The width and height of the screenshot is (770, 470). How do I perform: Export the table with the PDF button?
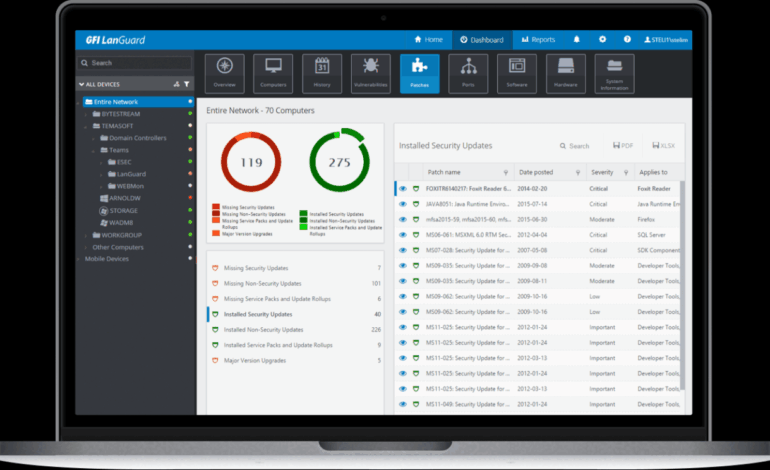tap(623, 146)
